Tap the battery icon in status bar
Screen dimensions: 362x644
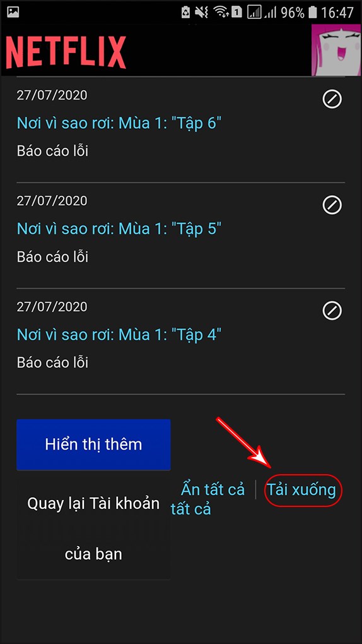[312, 13]
